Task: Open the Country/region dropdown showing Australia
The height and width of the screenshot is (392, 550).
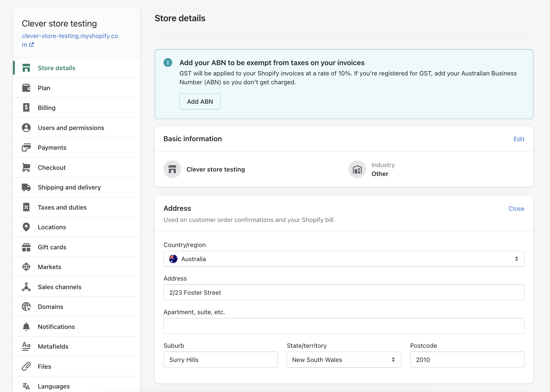Action: tap(344, 259)
